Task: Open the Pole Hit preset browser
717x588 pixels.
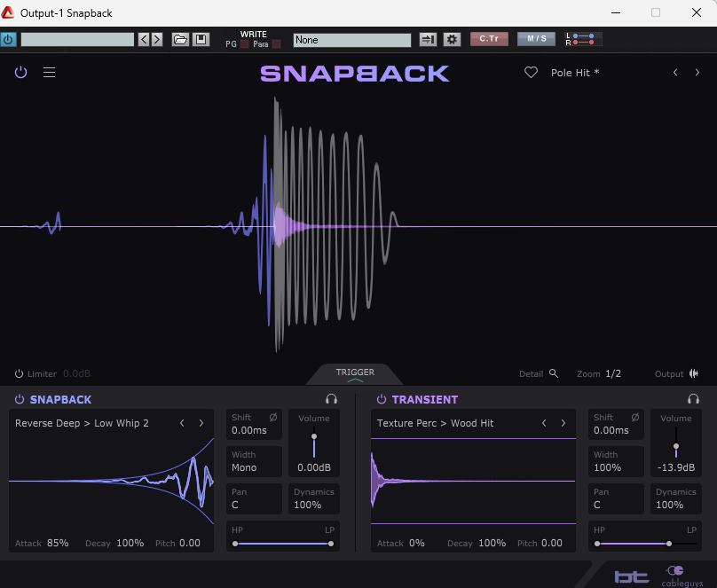Action: point(575,73)
